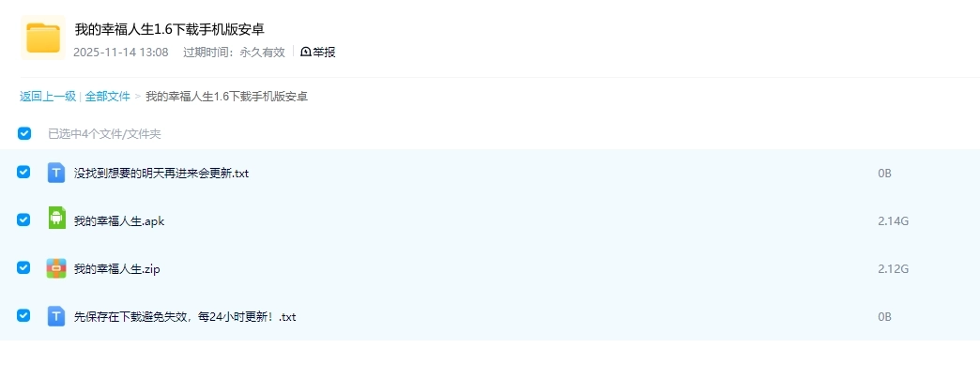
Task: Click the 2.14G size of the apk row
Action: (x=893, y=221)
